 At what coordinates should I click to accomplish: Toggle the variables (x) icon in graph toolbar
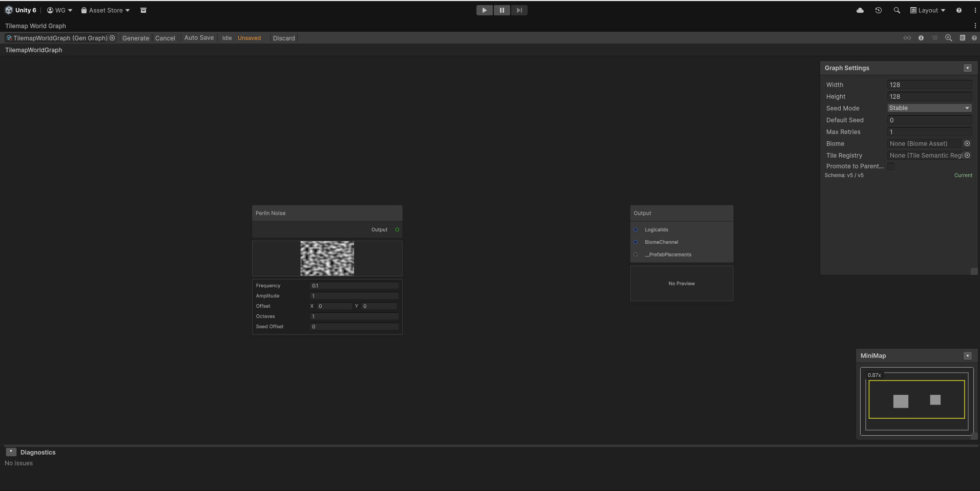point(907,38)
